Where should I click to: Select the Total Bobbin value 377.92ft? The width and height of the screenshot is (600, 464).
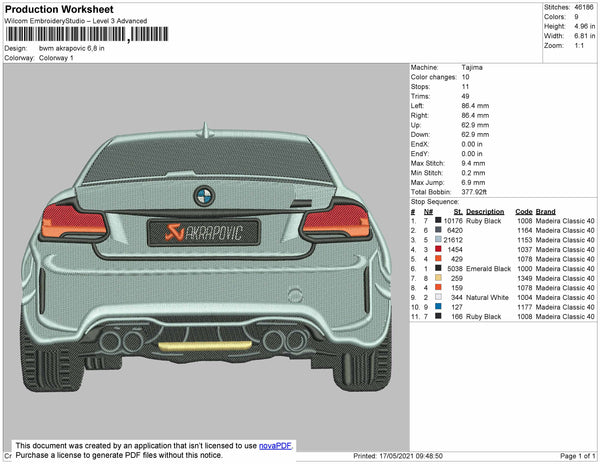click(x=474, y=192)
